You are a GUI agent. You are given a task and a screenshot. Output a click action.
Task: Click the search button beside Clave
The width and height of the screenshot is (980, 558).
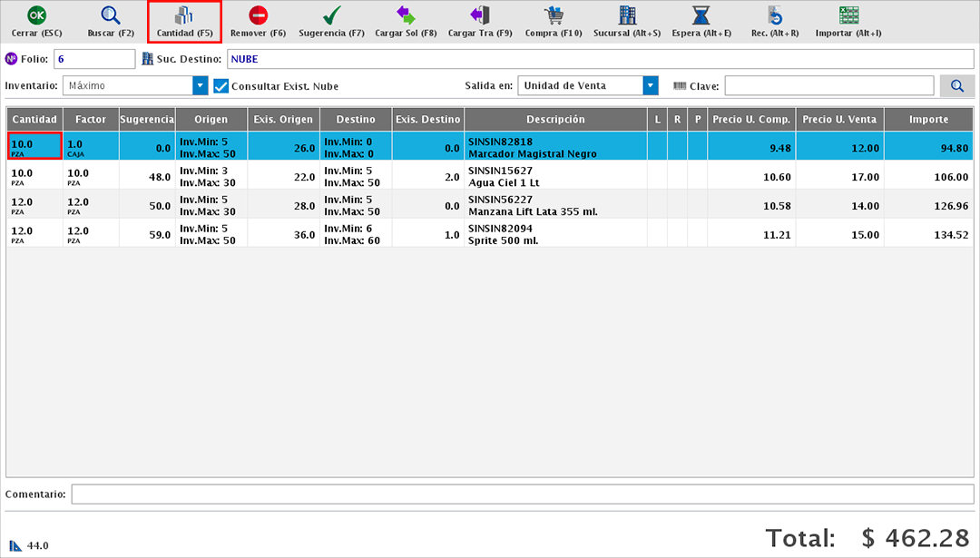(957, 86)
